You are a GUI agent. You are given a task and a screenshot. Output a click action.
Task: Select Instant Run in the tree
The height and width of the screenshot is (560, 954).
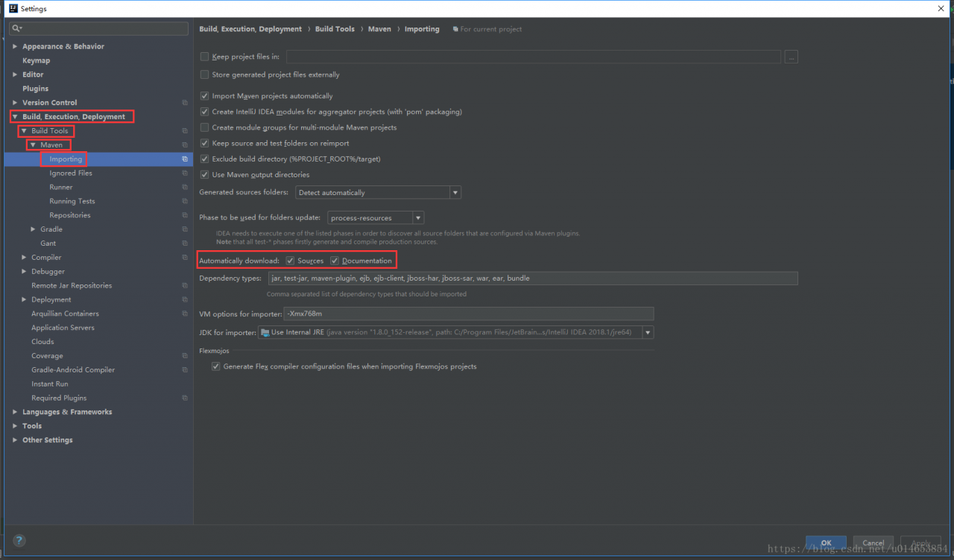49,384
